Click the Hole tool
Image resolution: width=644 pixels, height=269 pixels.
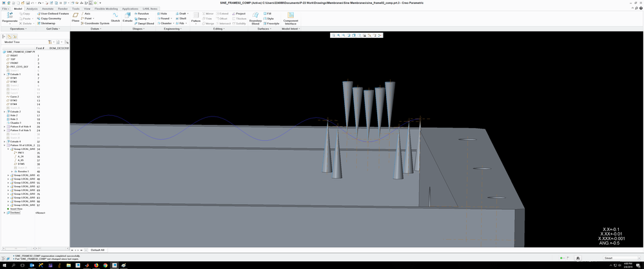pos(163,13)
